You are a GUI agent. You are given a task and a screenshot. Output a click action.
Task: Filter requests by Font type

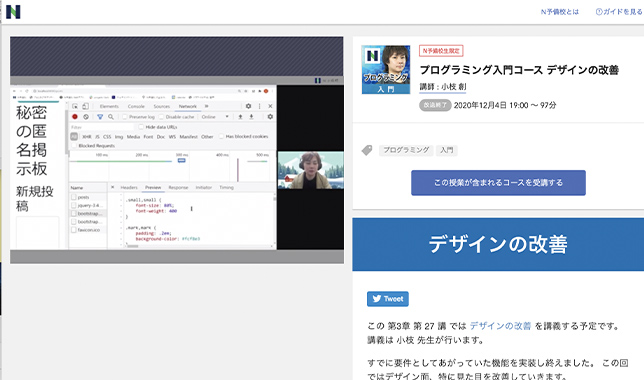click(x=148, y=136)
